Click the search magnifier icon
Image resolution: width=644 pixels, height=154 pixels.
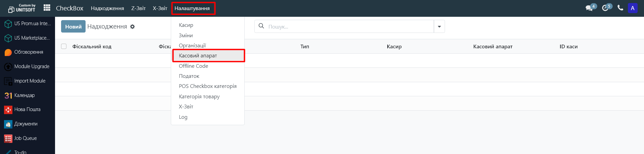pyautogui.click(x=261, y=26)
